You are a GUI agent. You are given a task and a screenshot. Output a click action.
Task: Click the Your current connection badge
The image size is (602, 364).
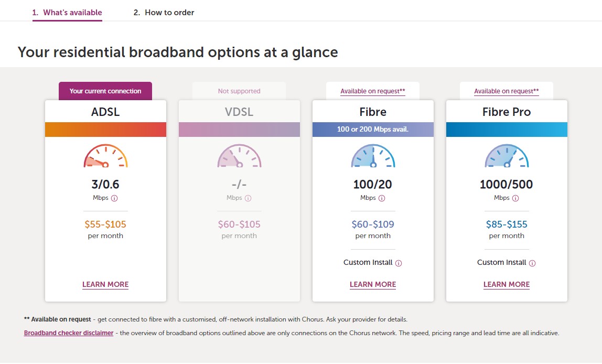105,91
